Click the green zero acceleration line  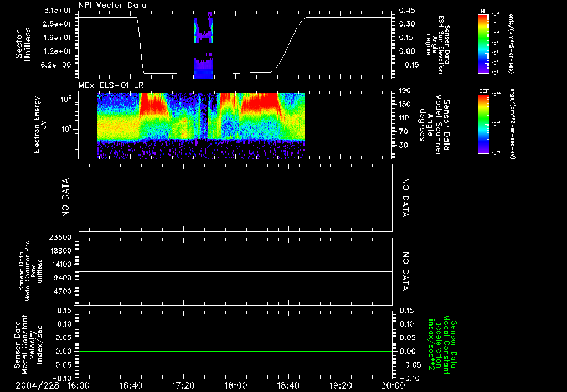pos(235,351)
